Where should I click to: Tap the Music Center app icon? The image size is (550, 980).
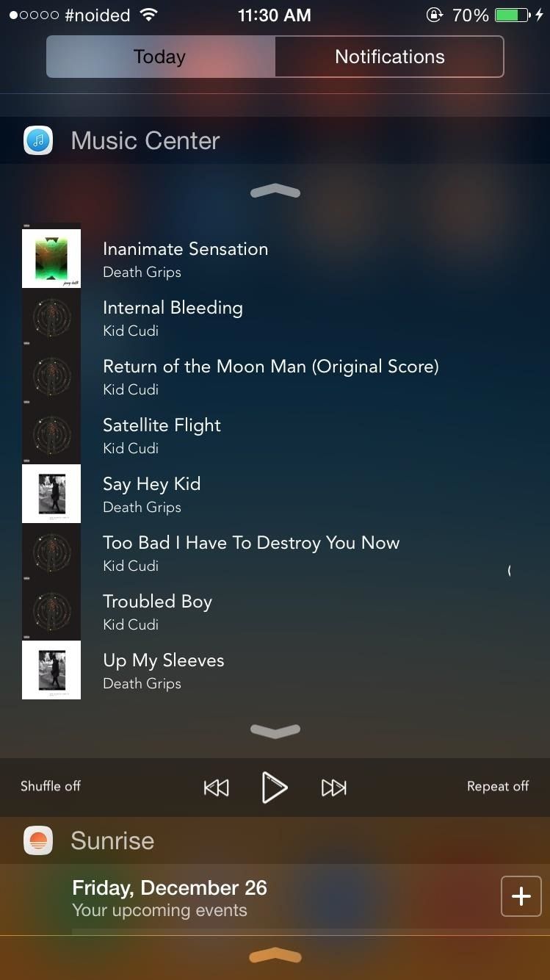point(38,140)
